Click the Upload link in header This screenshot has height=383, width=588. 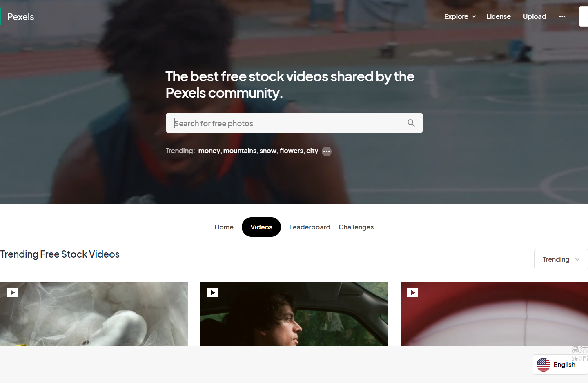click(x=534, y=16)
